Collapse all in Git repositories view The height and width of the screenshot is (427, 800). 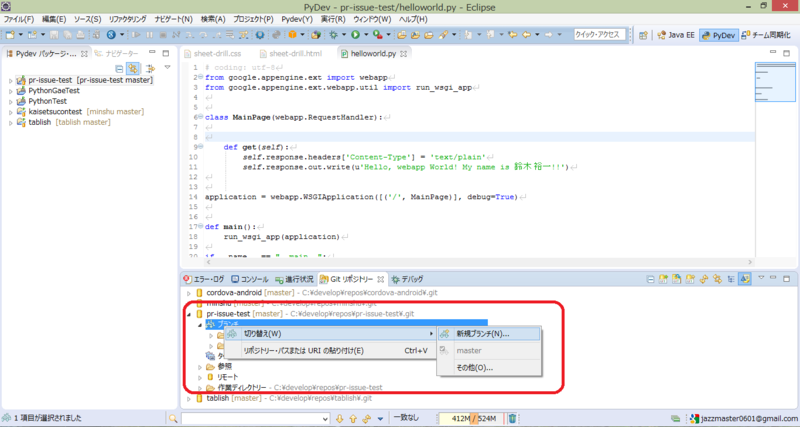coord(650,279)
